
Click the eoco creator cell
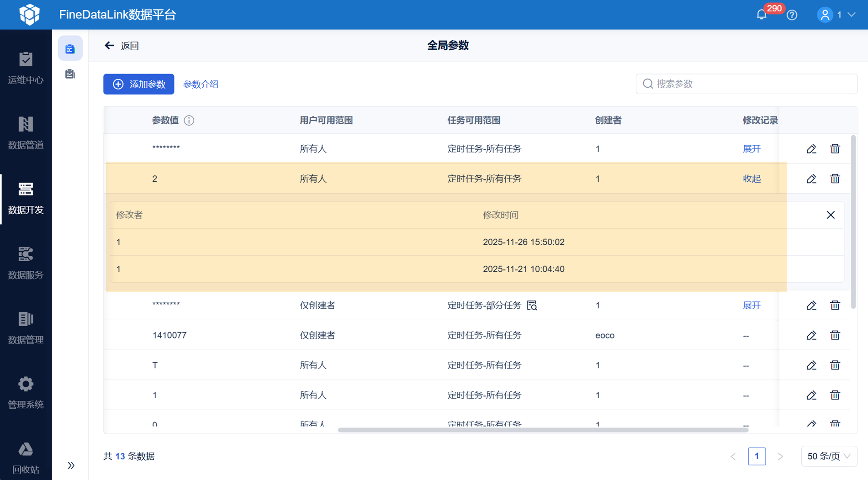605,335
